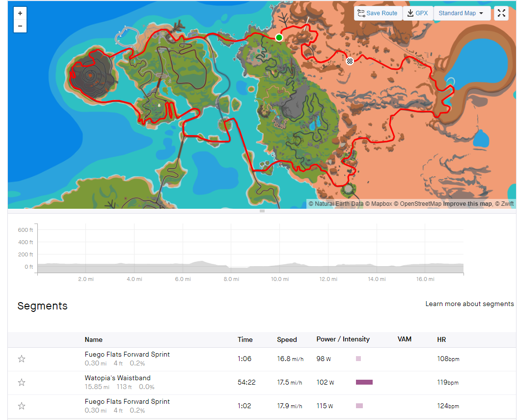Image resolution: width=518 pixels, height=420 pixels.
Task: Star the 1:06 Fuego Flats Forward Sprint segment
Action: (x=22, y=359)
